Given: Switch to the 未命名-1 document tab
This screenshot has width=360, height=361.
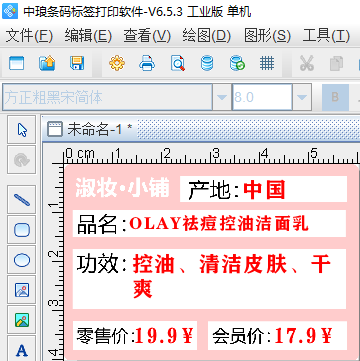Looking at the screenshot, I should [x=90, y=129].
